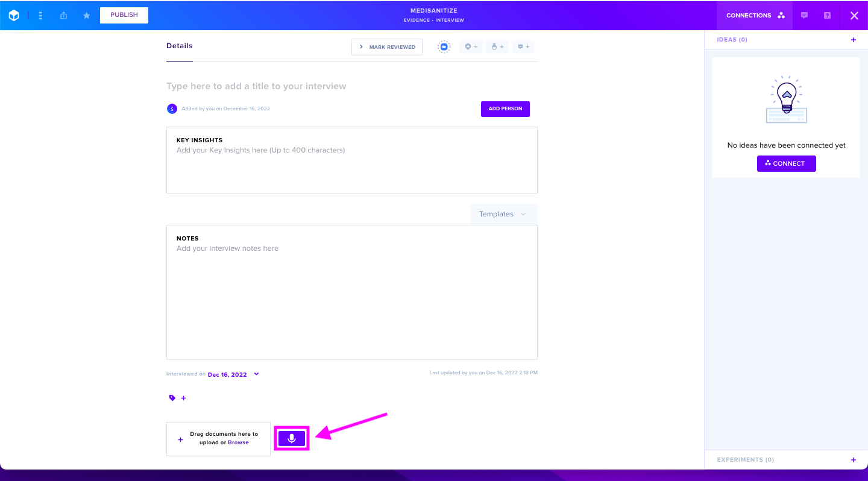Click the video camera meeting icon
This screenshot has width=868, height=481.
click(444, 47)
